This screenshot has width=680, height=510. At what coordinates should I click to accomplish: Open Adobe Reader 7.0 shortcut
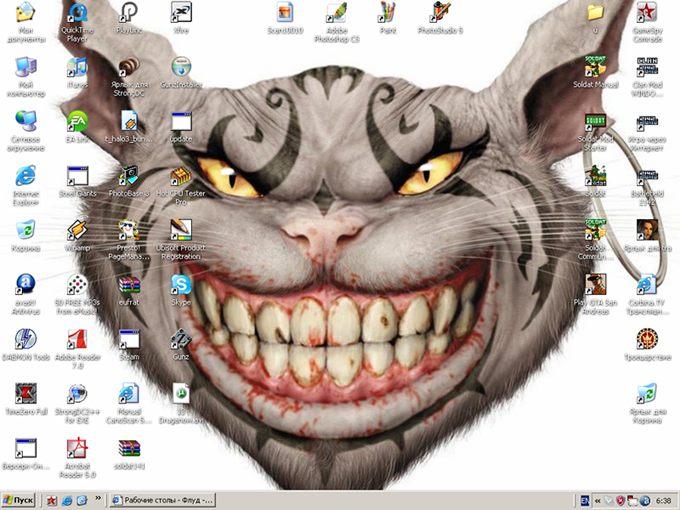(77, 340)
